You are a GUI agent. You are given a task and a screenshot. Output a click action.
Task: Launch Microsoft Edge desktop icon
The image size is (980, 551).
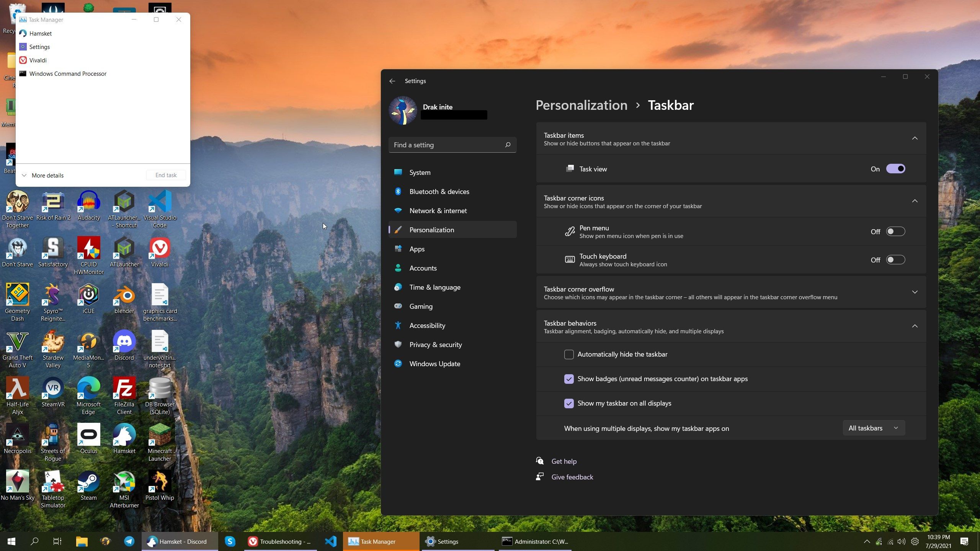tap(88, 396)
